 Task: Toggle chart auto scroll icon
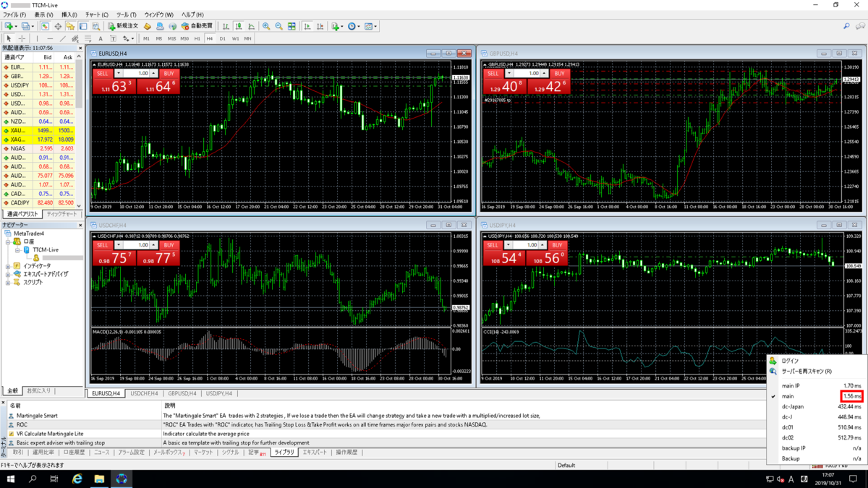307,26
